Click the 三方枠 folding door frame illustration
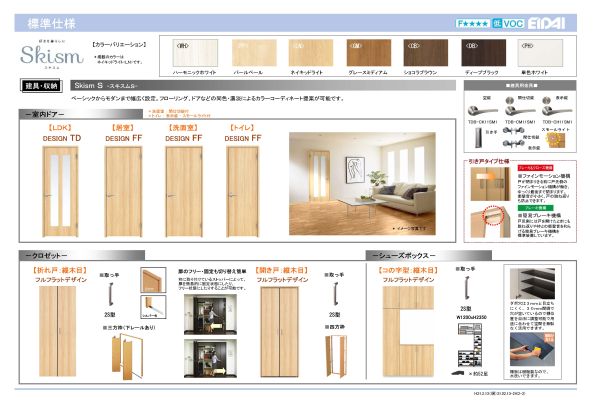The width and height of the screenshot is (600, 411). [x=127, y=356]
